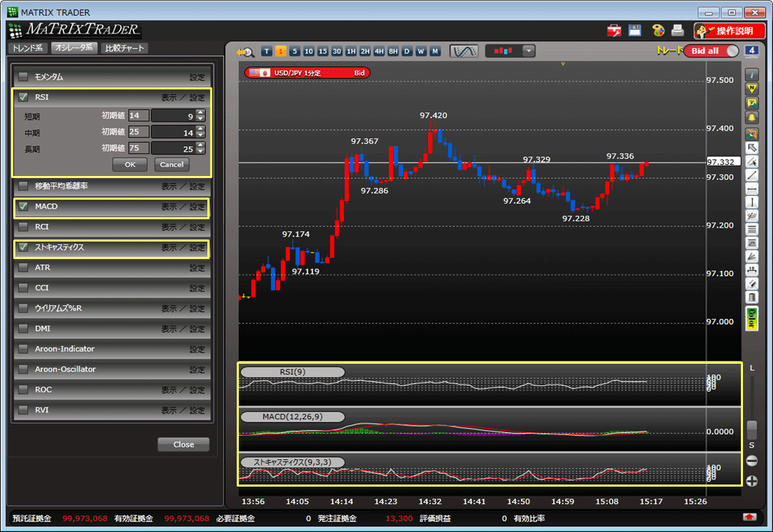Click the RSI 短期 value field showing 9
The height and width of the screenshot is (532, 773).
point(174,116)
